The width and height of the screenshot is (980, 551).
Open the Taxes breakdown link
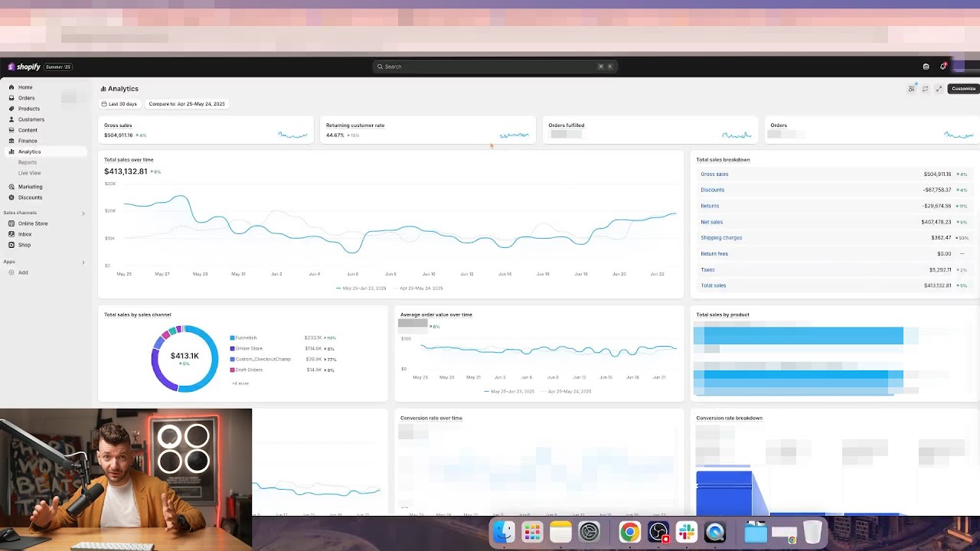pyautogui.click(x=707, y=269)
